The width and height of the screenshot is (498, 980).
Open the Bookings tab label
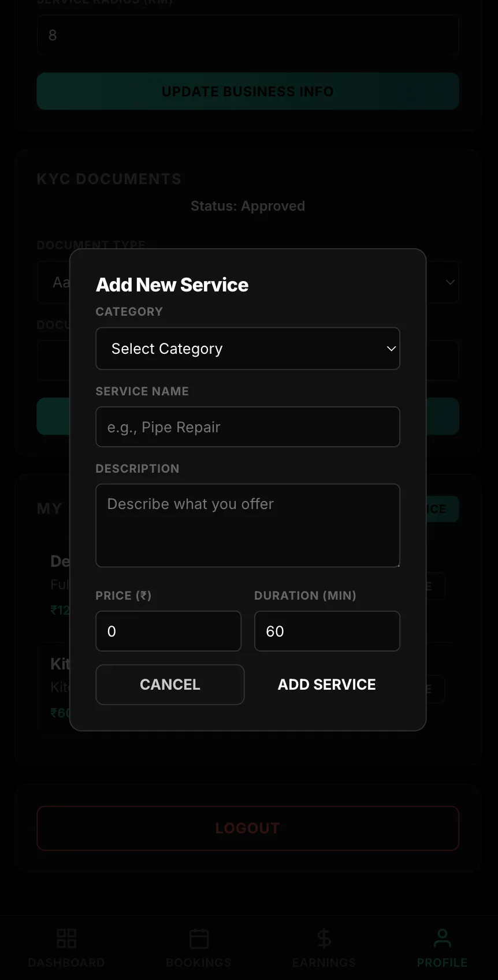pyautogui.click(x=199, y=963)
